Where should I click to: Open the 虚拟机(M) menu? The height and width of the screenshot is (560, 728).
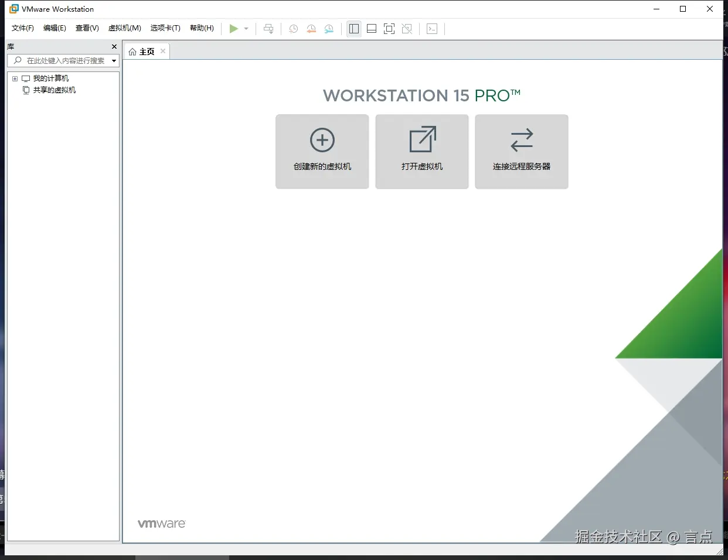(125, 28)
